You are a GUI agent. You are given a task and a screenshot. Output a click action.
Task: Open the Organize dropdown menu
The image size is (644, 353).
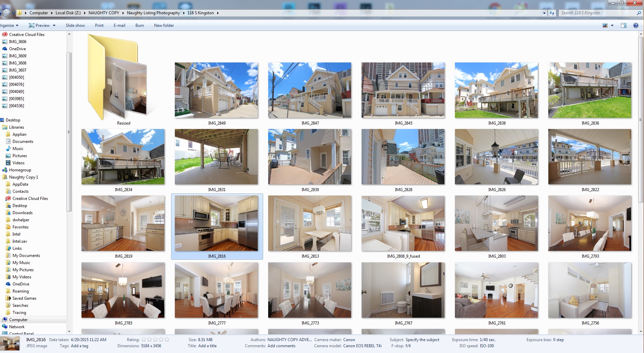click(x=9, y=25)
